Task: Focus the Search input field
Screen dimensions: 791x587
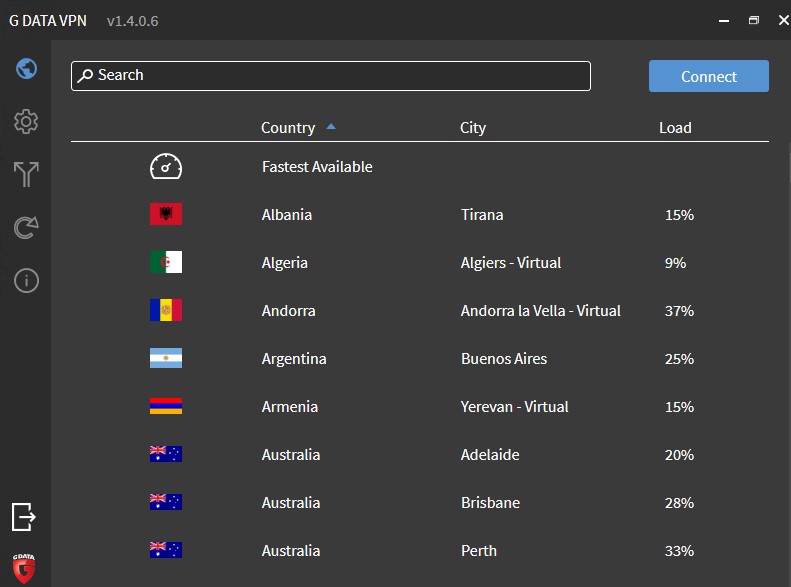Action: (331, 76)
